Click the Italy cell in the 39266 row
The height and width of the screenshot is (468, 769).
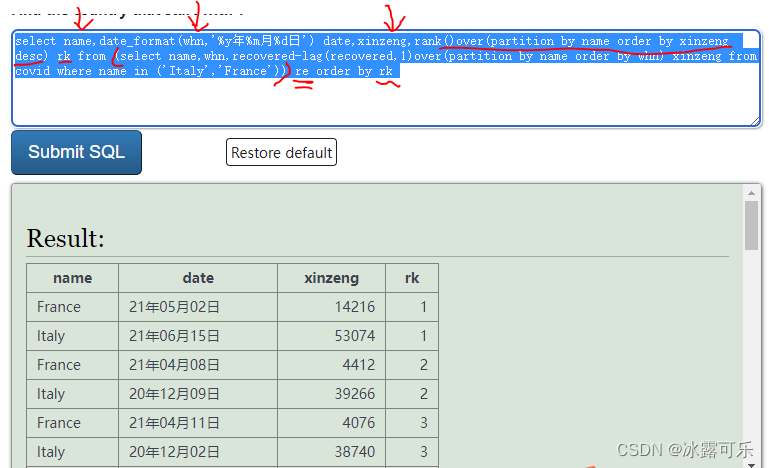pos(73,394)
